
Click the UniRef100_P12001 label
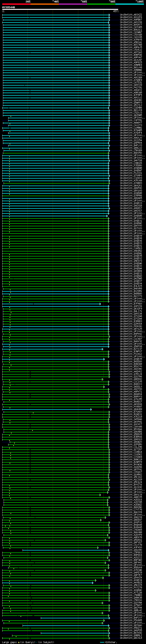131,173
